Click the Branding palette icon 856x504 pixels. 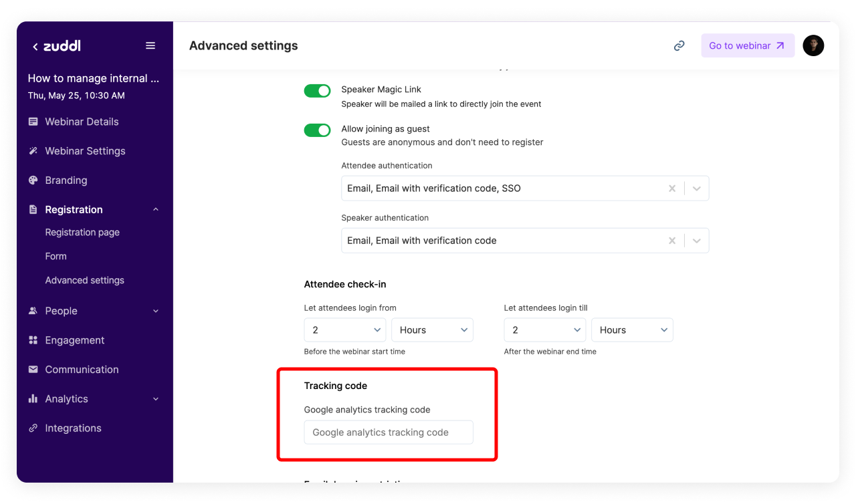[33, 180]
